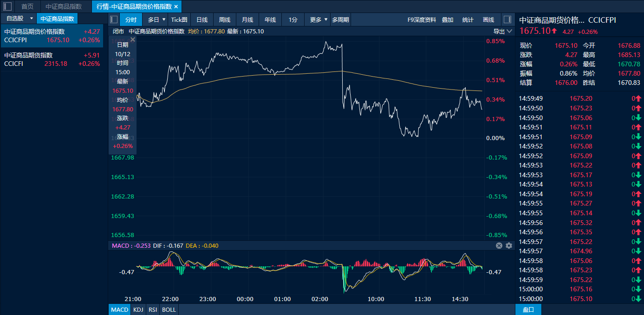The image size is (644, 315).
Task: Switch to the top 中证商品指数 tab
Action: pos(64,6)
